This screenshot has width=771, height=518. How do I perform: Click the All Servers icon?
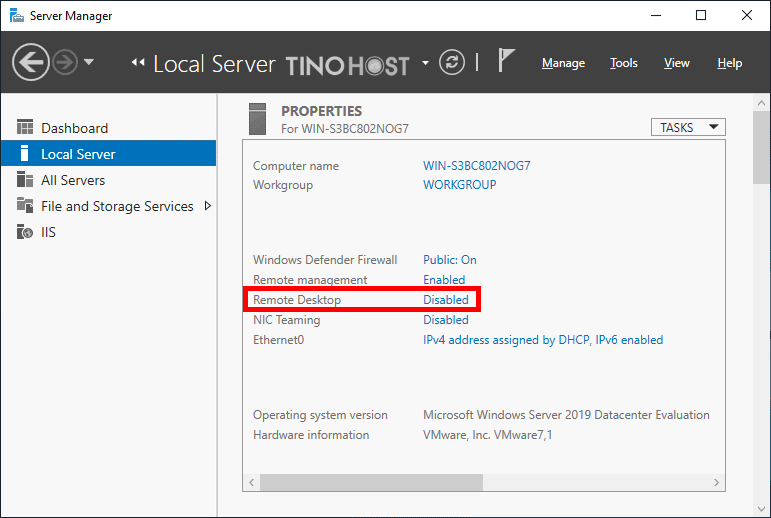point(25,179)
